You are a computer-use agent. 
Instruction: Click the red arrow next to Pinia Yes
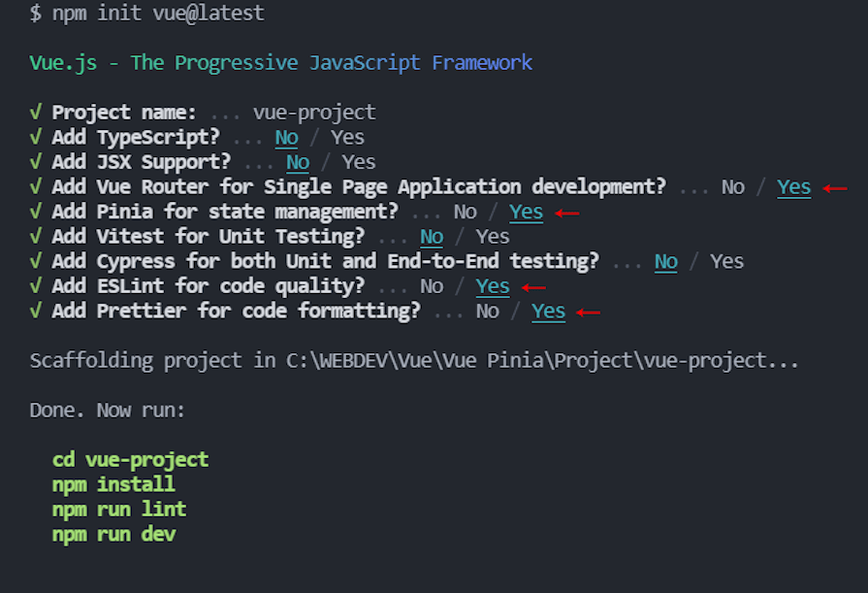coord(566,213)
